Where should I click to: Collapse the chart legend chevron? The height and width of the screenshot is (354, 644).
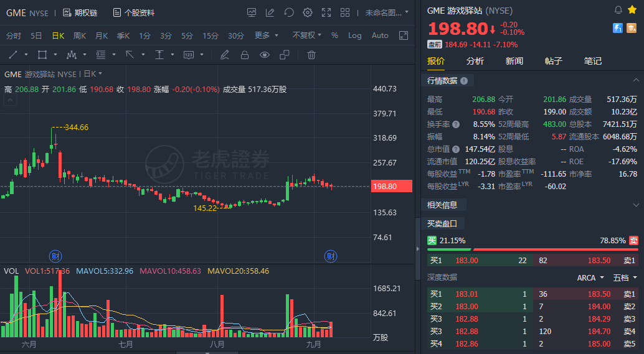(x=10, y=100)
